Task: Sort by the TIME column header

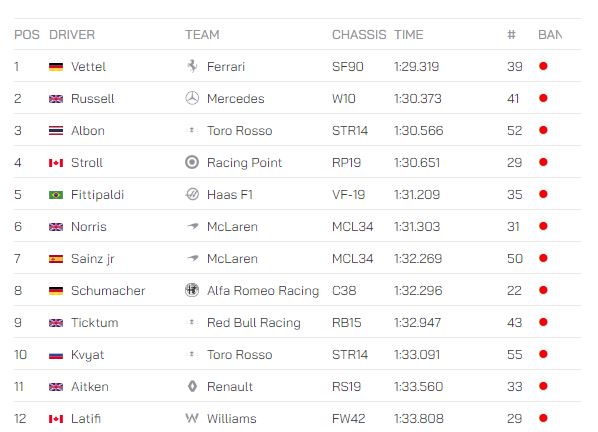Action: click(408, 35)
